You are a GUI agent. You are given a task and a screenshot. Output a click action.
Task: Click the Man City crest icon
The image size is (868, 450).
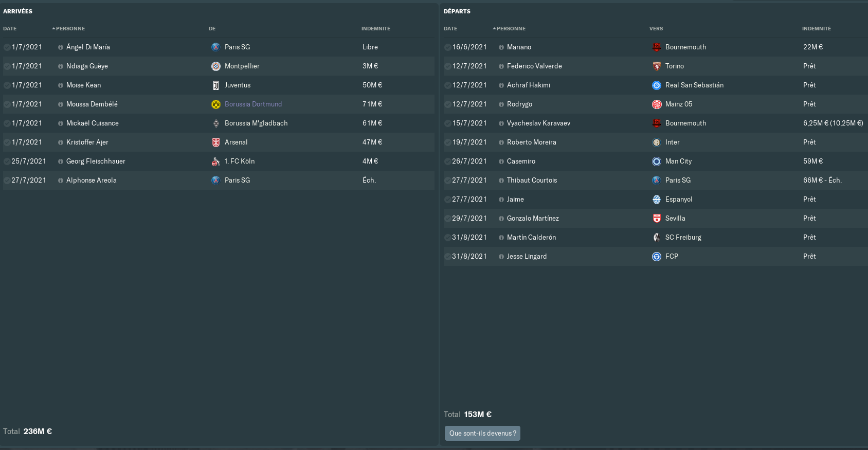(657, 161)
